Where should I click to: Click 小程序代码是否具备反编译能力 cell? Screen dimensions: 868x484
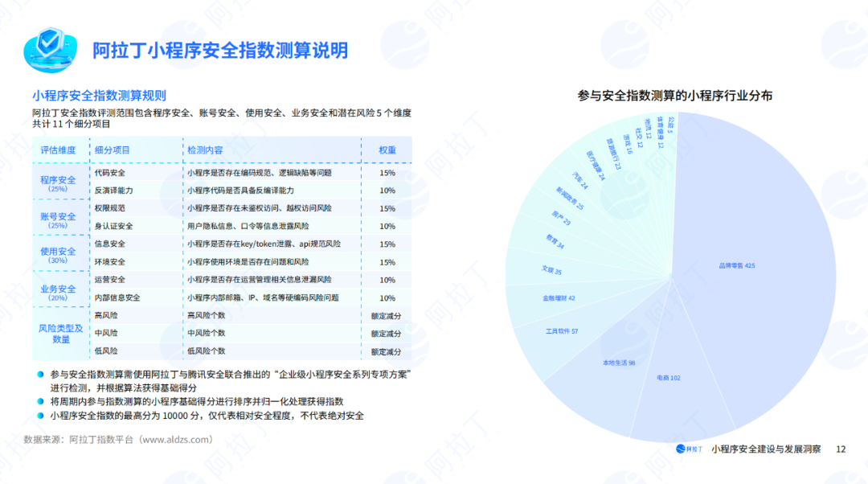coord(240,191)
